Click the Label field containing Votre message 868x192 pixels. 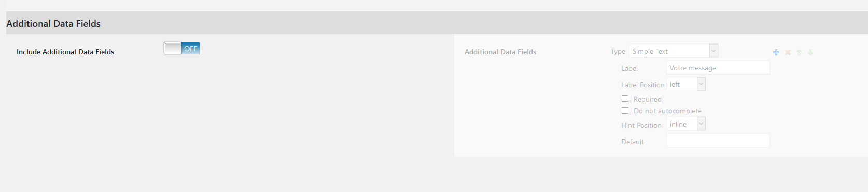tap(718, 67)
